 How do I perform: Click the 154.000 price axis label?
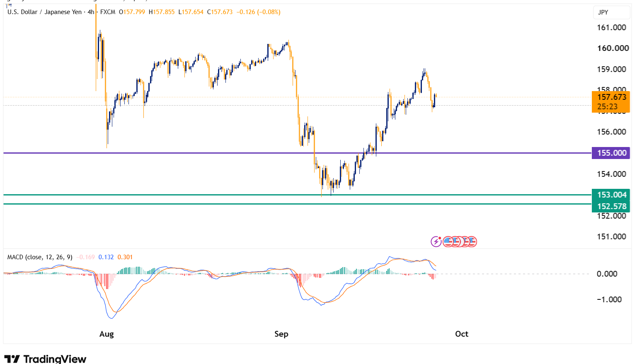click(x=611, y=174)
